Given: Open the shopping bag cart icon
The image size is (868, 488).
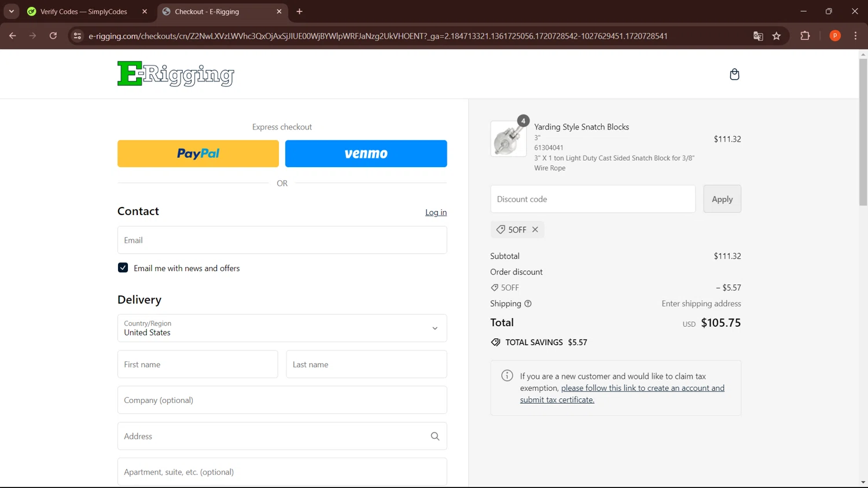Looking at the screenshot, I should (x=734, y=74).
